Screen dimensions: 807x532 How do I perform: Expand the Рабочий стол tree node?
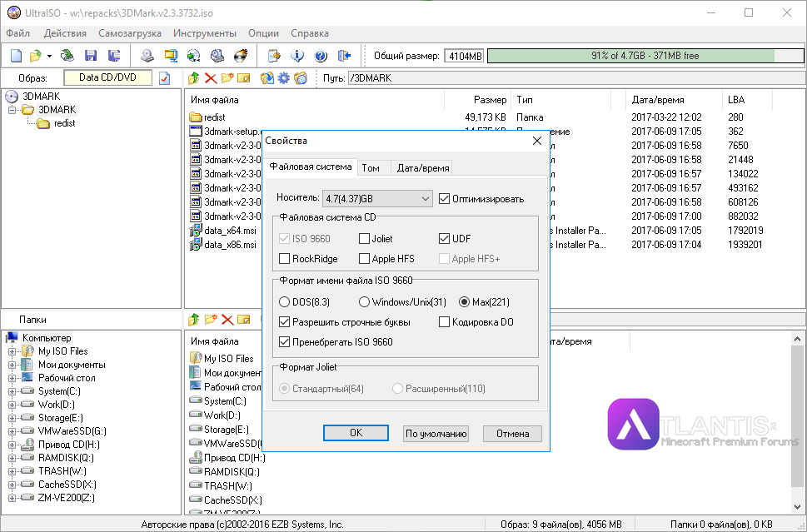pos(12,378)
